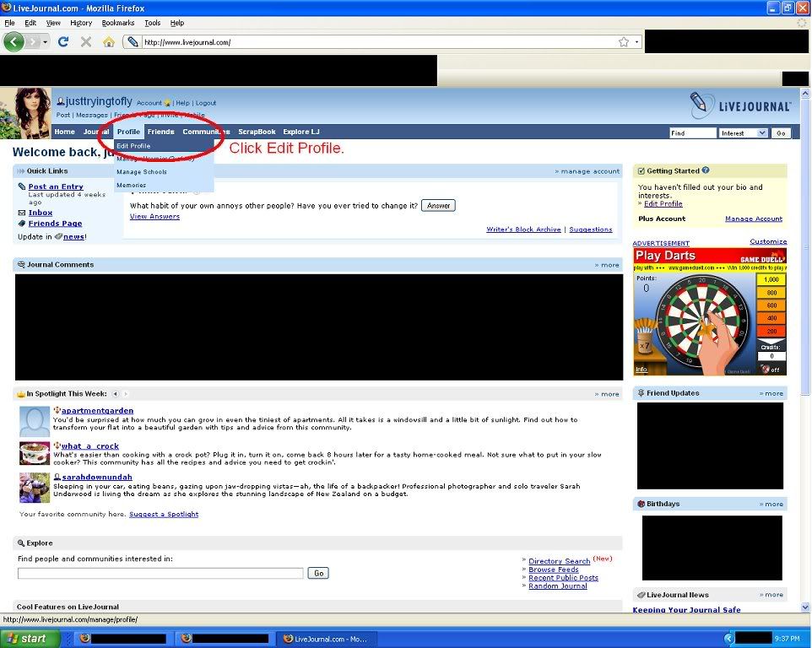Open the Friends Page quick link
This screenshot has height=648, width=812.
coord(56,223)
